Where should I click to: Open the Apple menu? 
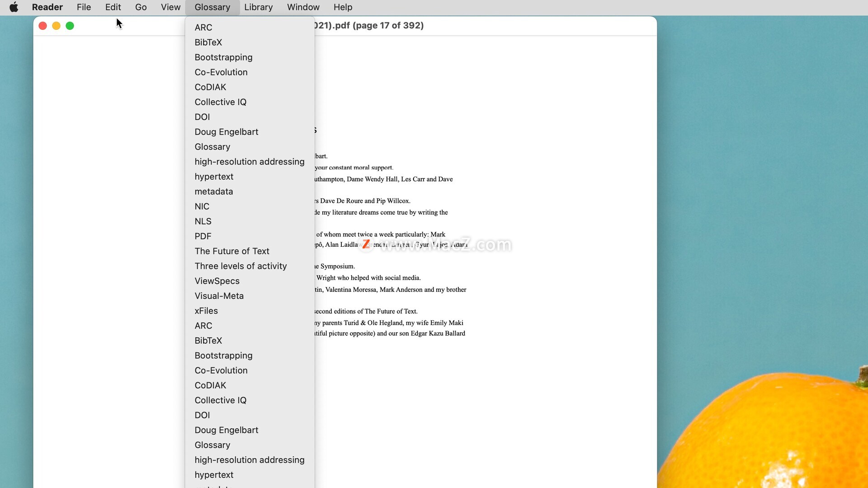(x=14, y=7)
